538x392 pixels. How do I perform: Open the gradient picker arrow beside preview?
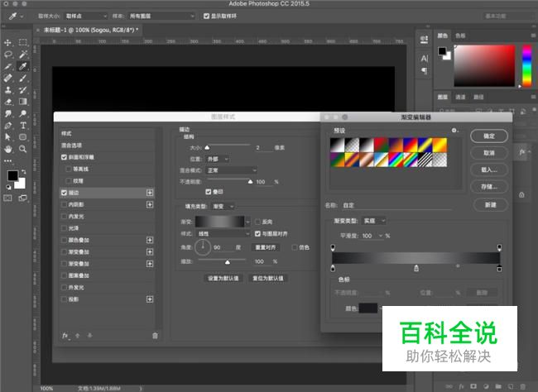(x=248, y=222)
